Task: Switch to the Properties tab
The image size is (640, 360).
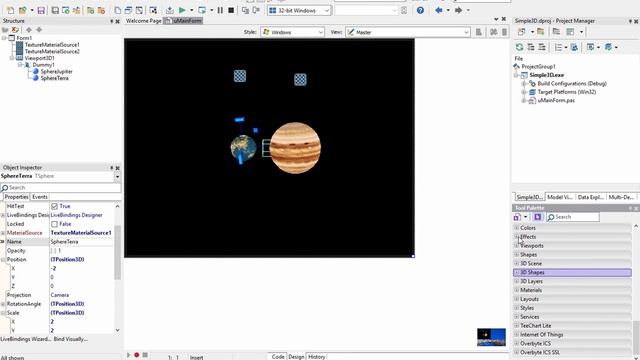Action: (x=16, y=197)
